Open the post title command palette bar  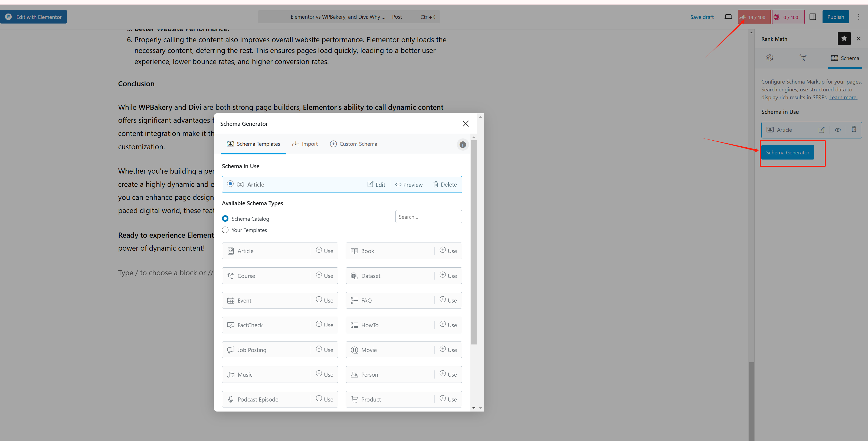coord(349,17)
